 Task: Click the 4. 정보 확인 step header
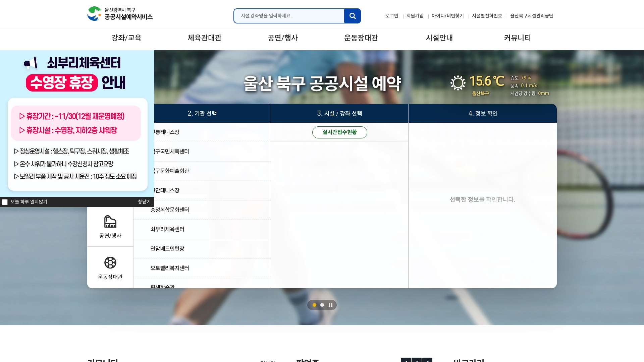[x=483, y=113]
